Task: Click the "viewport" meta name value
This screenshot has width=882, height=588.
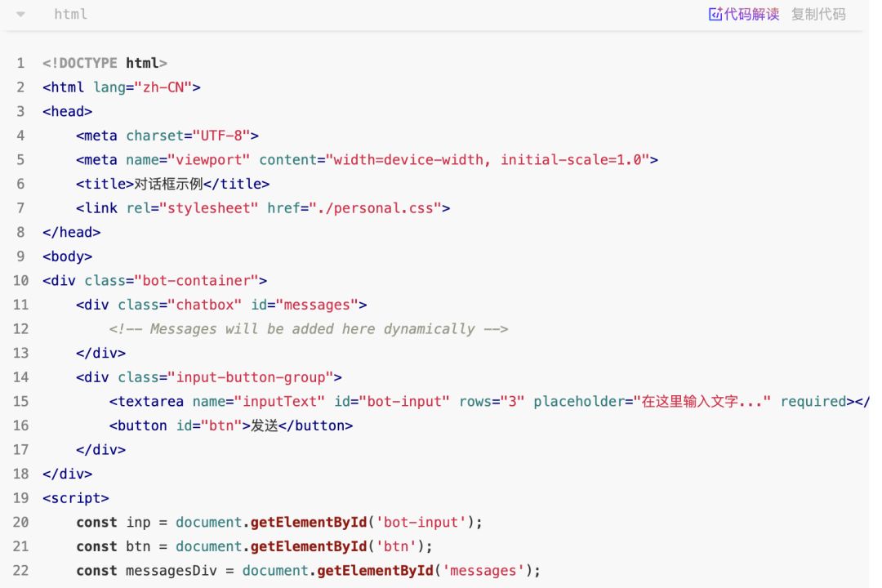Action: 209,160
